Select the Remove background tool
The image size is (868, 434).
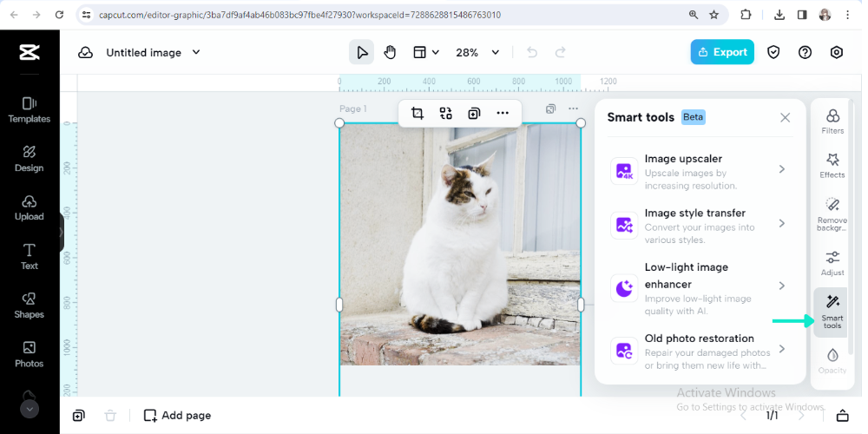pyautogui.click(x=832, y=211)
